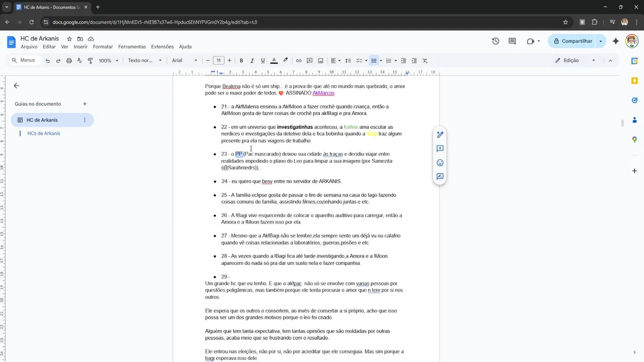Open the Arquivo menu
This screenshot has height=362, width=644.
[29, 47]
